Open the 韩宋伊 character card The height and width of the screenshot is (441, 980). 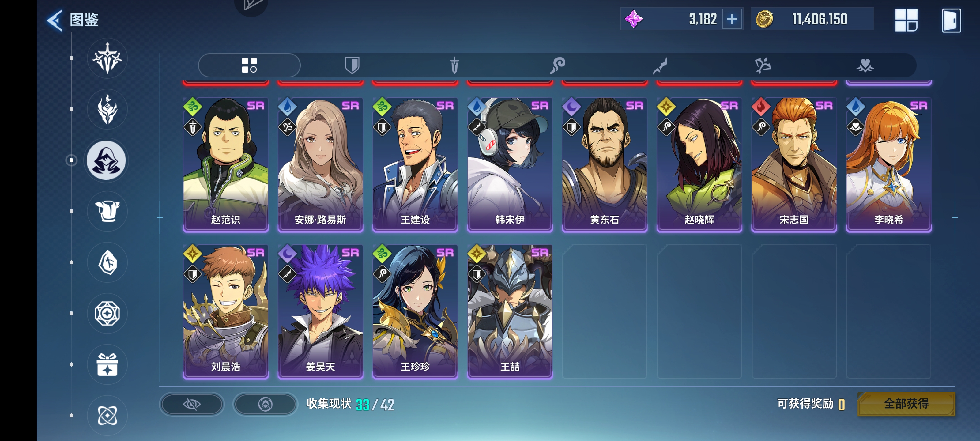[510, 164]
